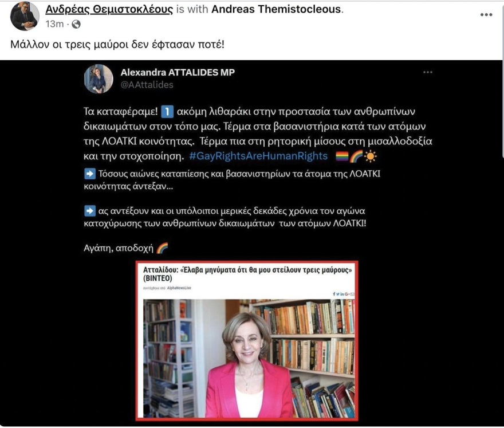504x428 pixels.
Task: Open the post author's profile picture
Action: (25, 16)
